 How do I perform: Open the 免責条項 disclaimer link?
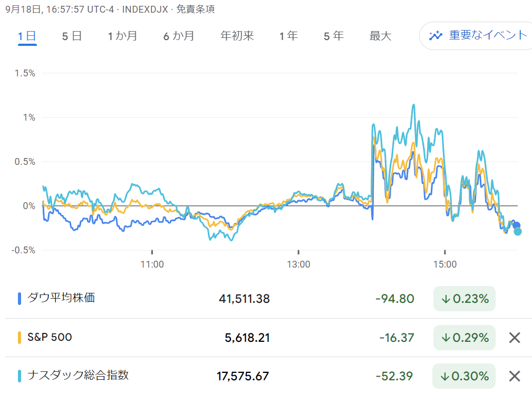(x=196, y=9)
